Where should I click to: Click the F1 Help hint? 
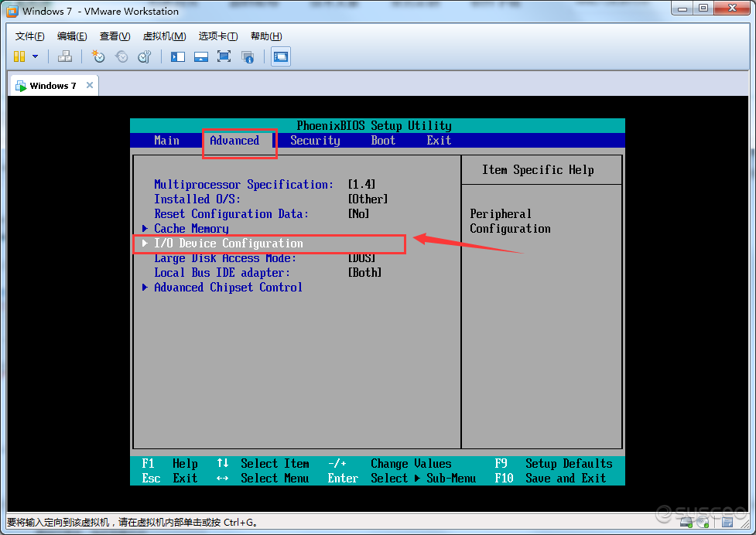pyautogui.click(x=169, y=463)
